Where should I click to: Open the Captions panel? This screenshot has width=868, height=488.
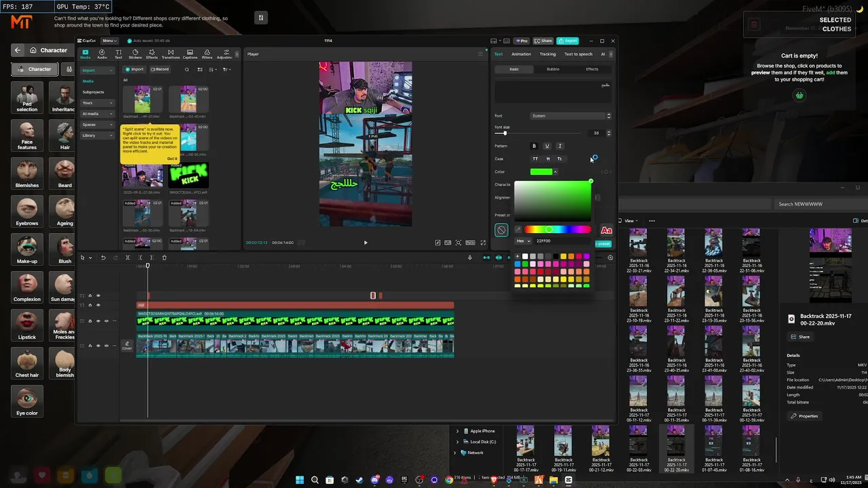click(x=190, y=54)
